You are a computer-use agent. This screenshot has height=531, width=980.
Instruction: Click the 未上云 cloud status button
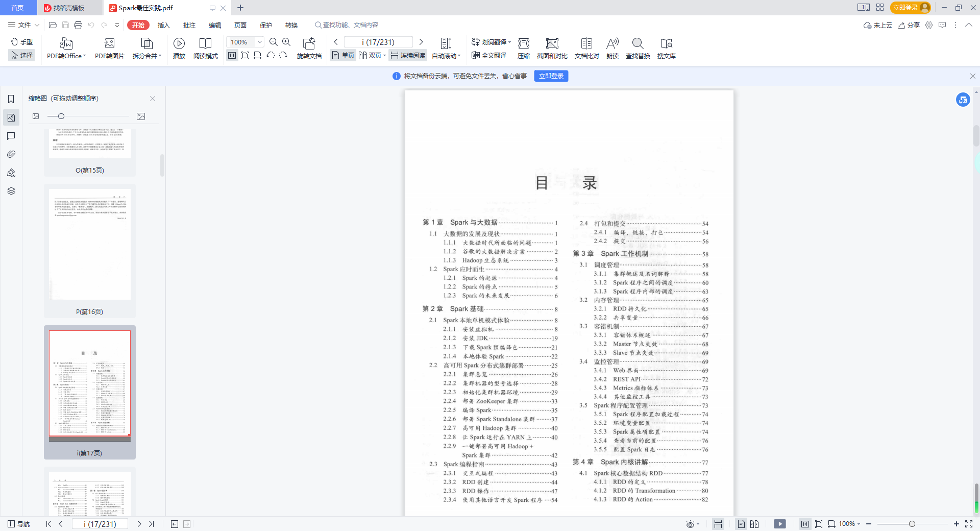click(x=877, y=25)
